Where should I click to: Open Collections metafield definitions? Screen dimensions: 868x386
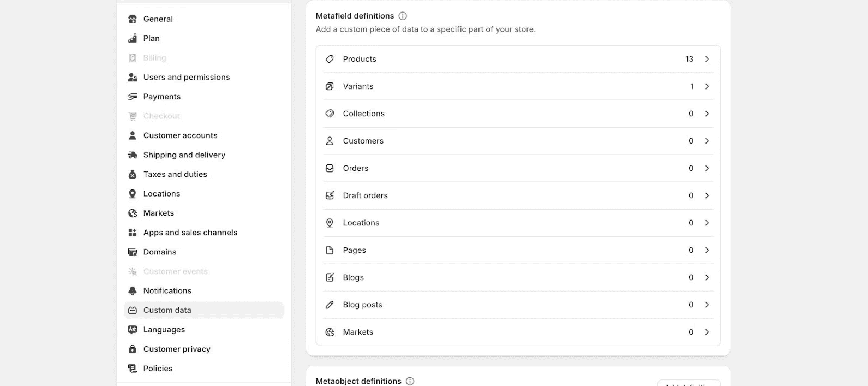tap(518, 114)
